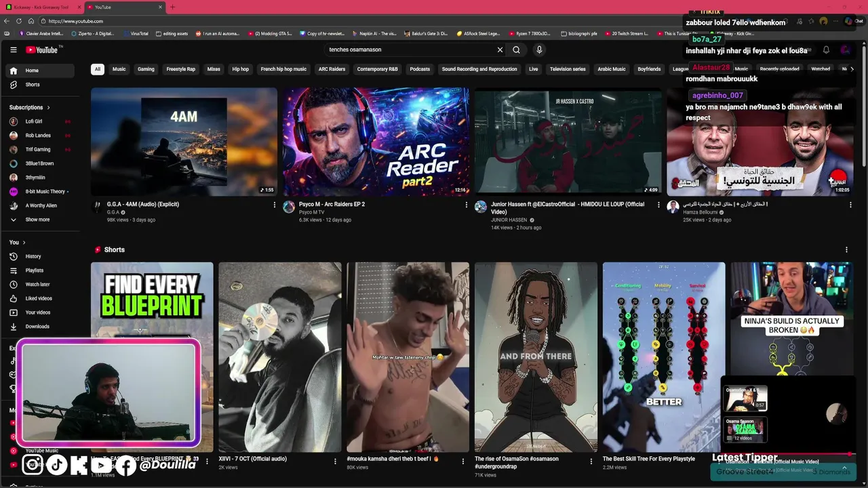Image resolution: width=868 pixels, height=488 pixels.
Task: Open Your videos in the sidebar
Action: pos(40,312)
